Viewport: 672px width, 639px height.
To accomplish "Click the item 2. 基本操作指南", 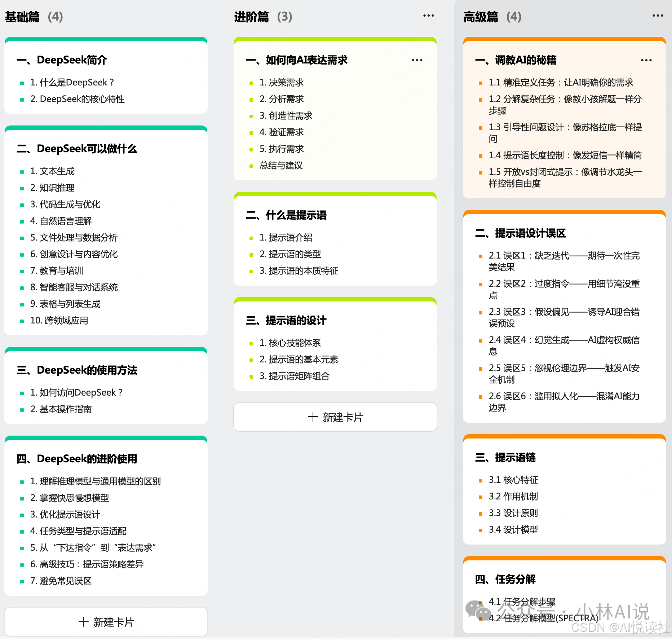I will (x=61, y=409).
